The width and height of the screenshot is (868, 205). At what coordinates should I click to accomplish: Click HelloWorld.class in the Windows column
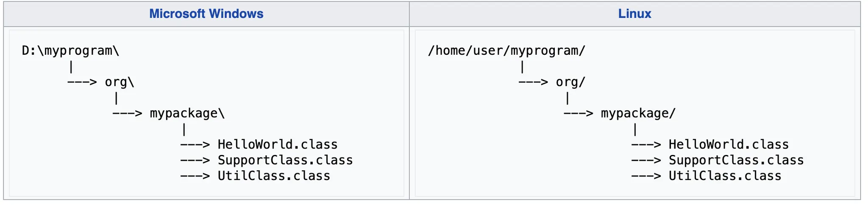[278, 145]
